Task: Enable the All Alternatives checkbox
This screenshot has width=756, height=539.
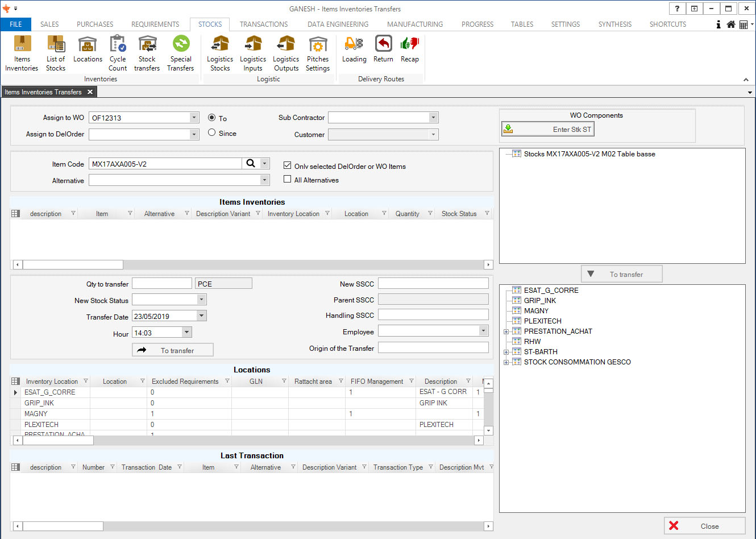Action: point(288,179)
